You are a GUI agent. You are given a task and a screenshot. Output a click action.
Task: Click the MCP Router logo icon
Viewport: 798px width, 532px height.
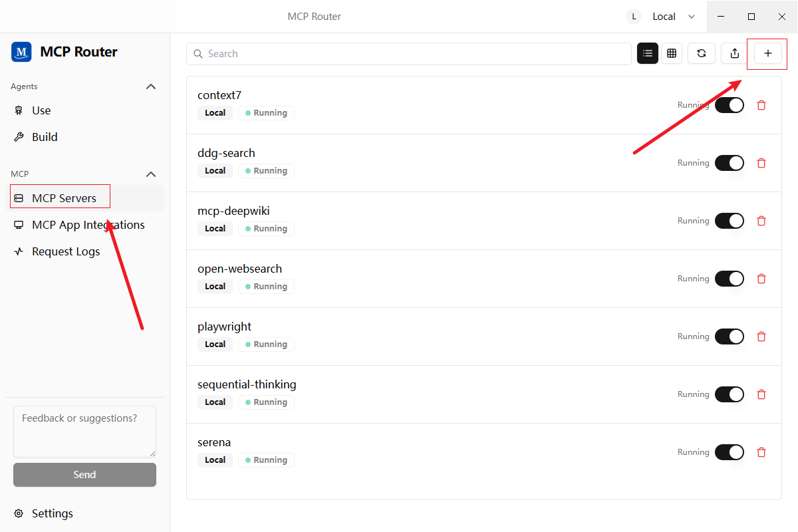(x=21, y=52)
